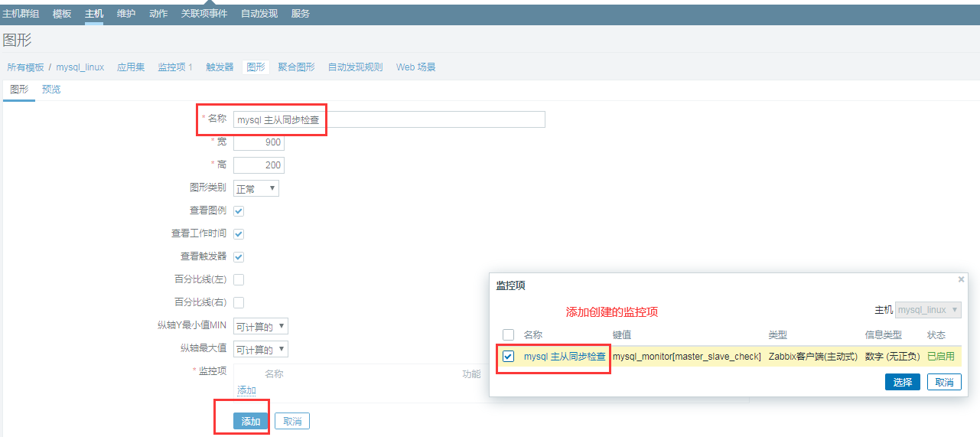Open 主机 in top navigation
This screenshot has width=980, height=437.
coord(94,14)
